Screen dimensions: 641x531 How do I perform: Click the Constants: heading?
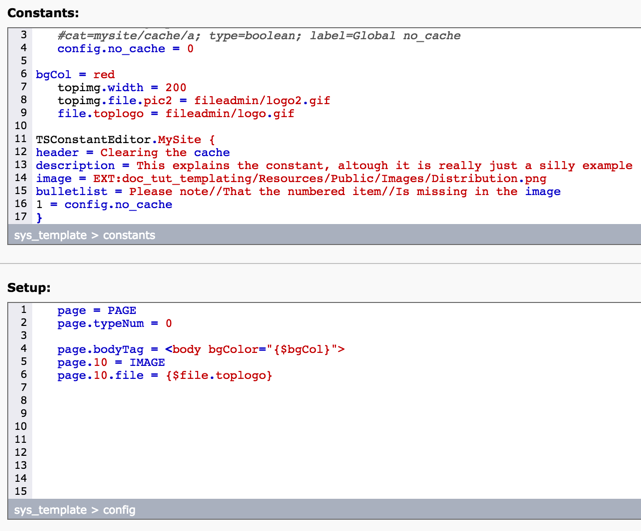(x=43, y=13)
